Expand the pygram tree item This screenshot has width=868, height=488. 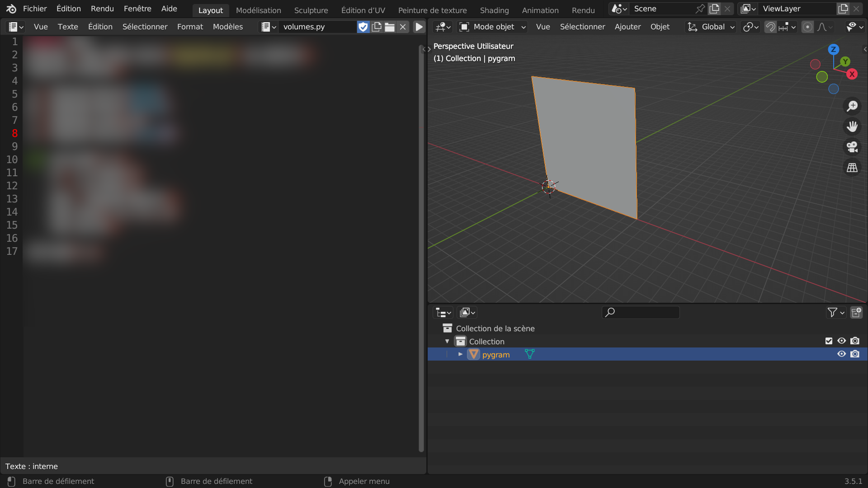click(460, 354)
